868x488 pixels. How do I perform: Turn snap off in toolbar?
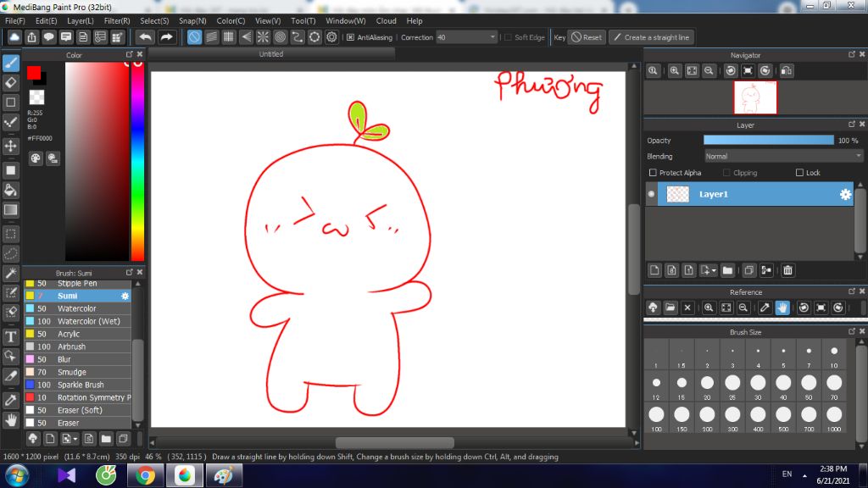(x=194, y=37)
